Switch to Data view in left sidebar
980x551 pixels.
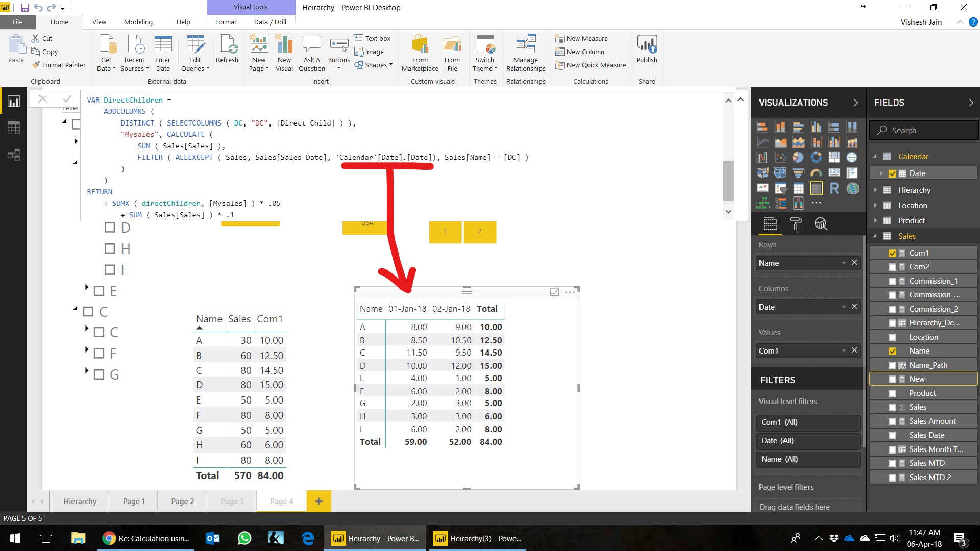pos(14,129)
